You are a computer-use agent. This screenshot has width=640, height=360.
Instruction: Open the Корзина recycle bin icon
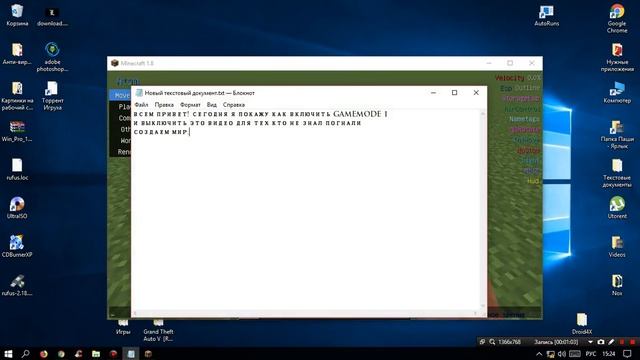(x=17, y=15)
